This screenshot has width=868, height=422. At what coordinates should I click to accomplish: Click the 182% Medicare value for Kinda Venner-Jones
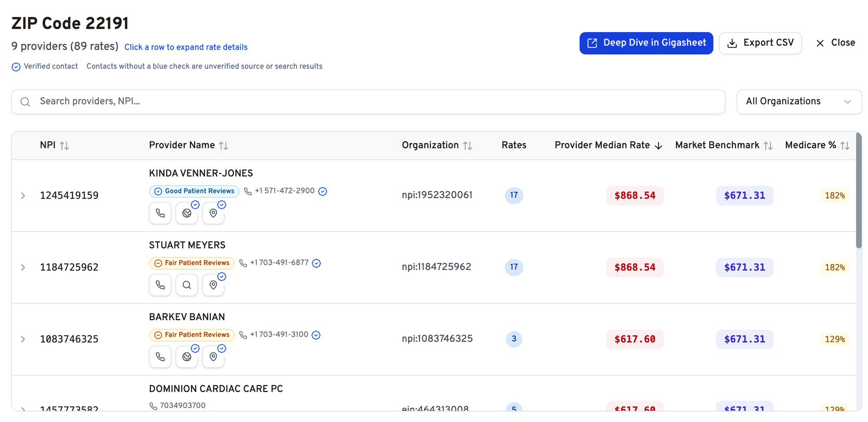point(835,196)
